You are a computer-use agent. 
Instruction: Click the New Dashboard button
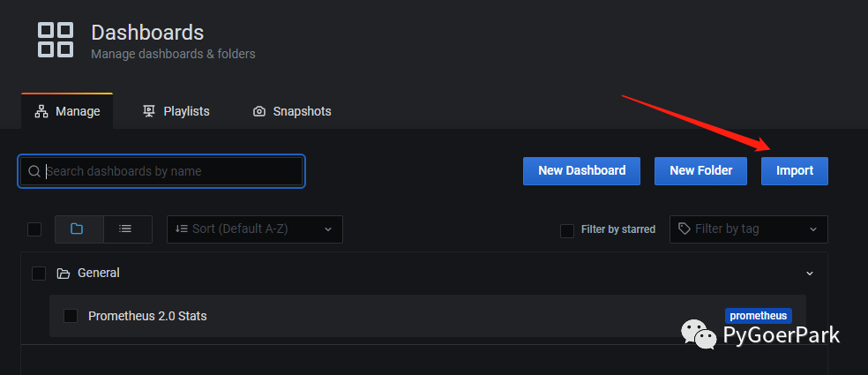[x=581, y=170]
